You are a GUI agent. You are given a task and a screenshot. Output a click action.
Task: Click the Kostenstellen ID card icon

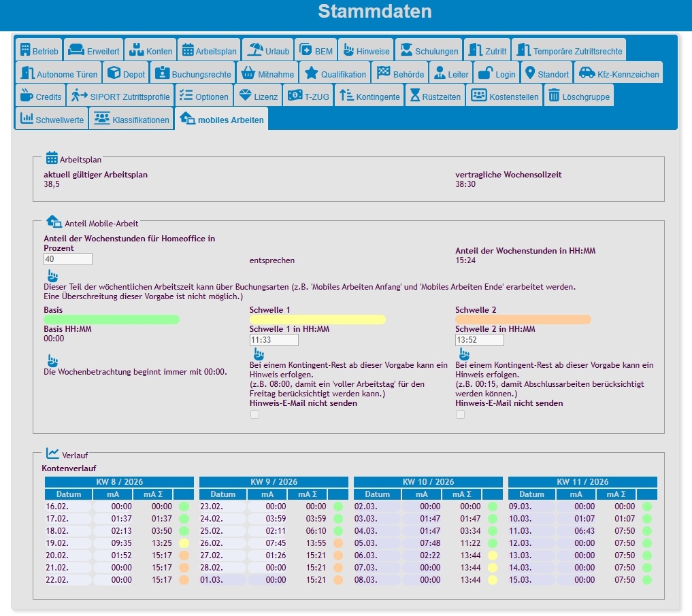(x=478, y=95)
